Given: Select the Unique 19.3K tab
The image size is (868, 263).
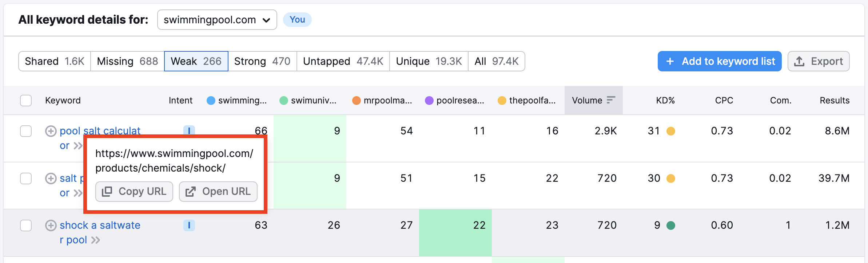Looking at the screenshot, I should [429, 61].
